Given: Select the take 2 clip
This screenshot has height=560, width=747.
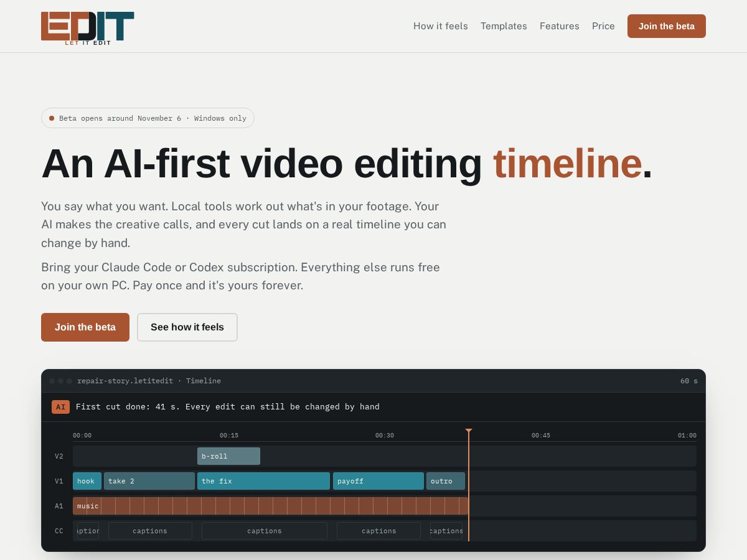Looking at the screenshot, I should (x=149, y=481).
